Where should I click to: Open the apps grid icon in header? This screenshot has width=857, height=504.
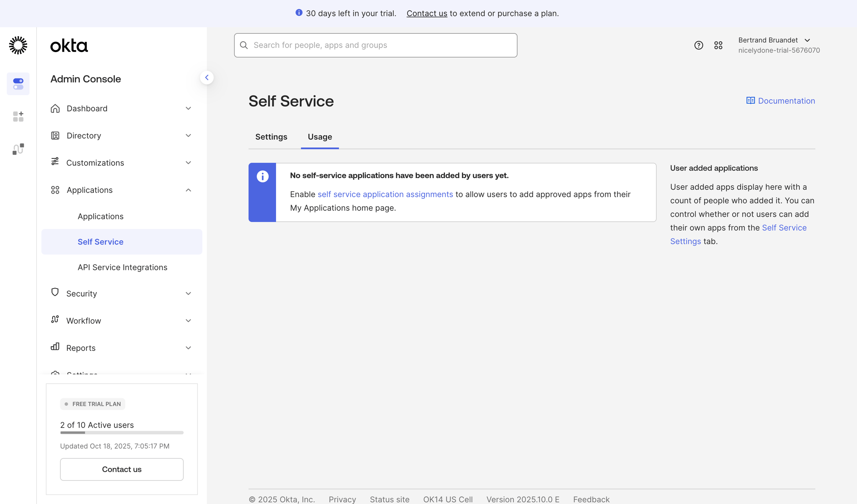tap(718, 45)
